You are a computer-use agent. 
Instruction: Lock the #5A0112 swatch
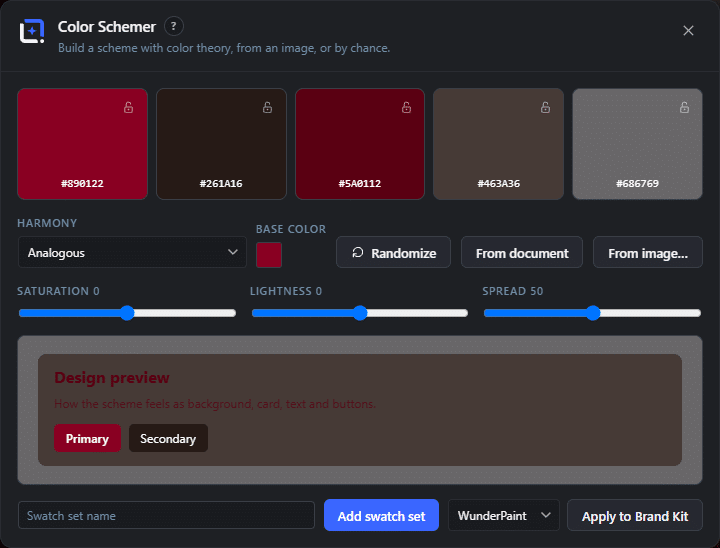[406, 107]
